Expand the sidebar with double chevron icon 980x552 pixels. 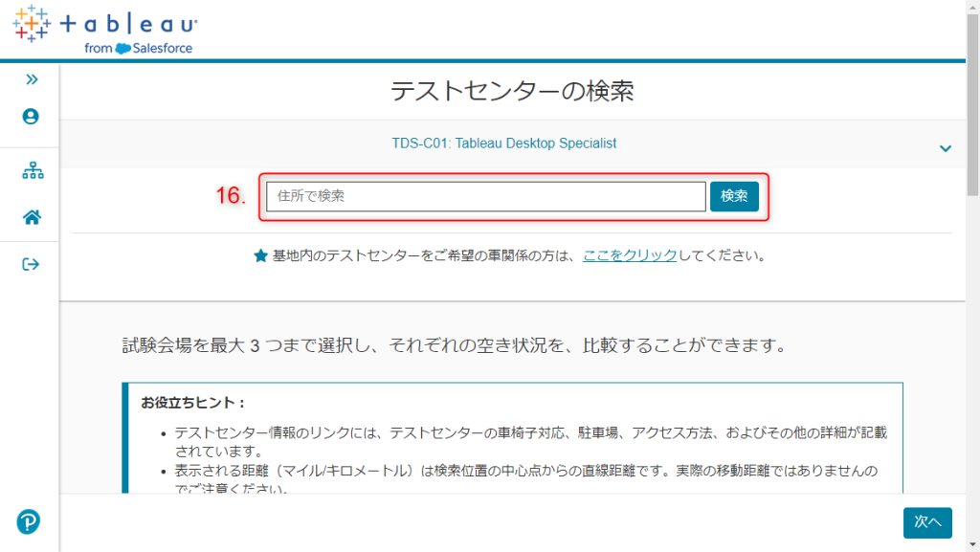[32, 79]
